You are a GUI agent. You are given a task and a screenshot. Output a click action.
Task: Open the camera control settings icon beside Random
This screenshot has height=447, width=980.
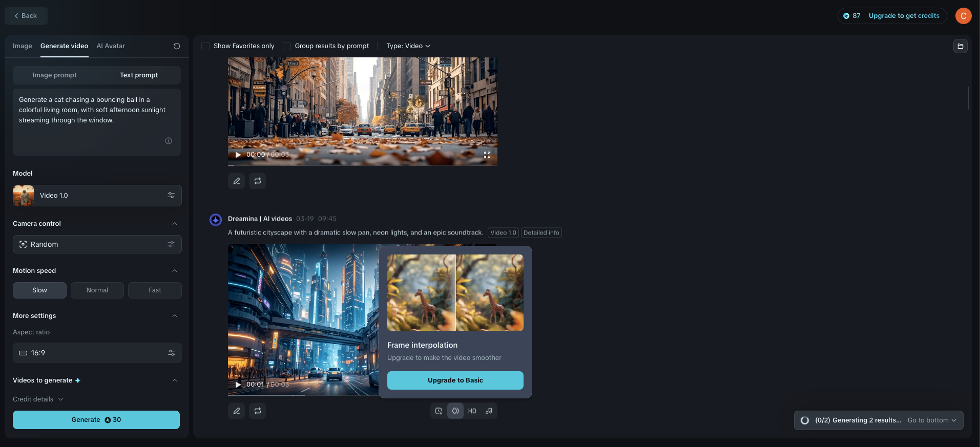point(171,244)
